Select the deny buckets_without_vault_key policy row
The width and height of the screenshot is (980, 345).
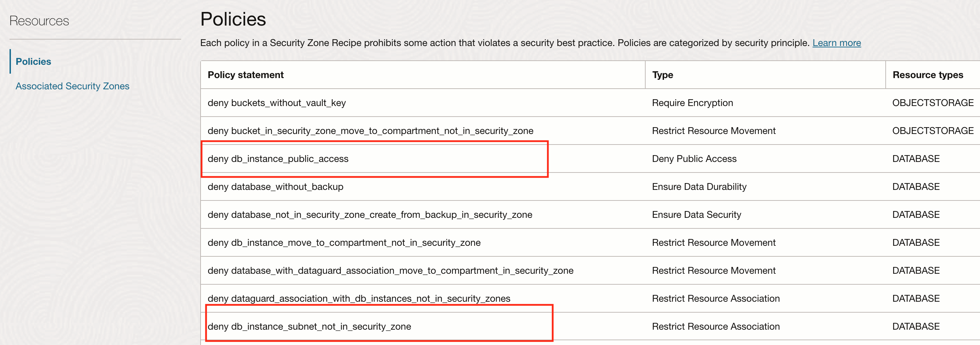(x=276, y=102)
